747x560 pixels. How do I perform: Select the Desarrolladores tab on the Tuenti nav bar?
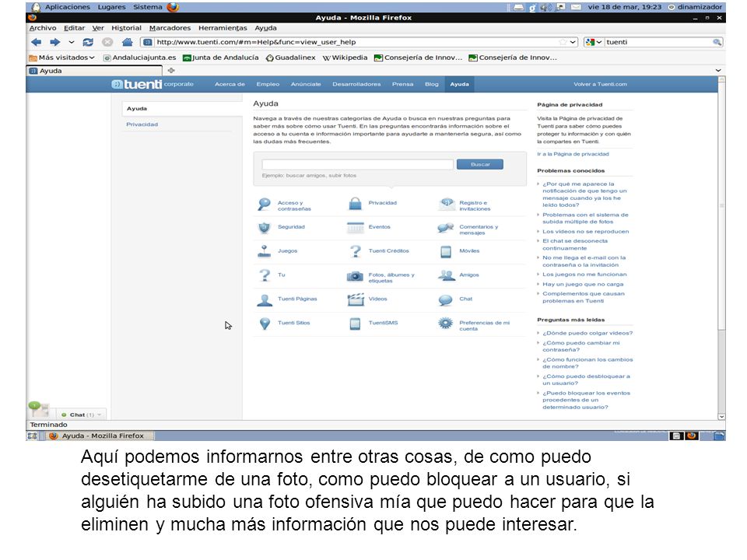coord(356,84)
